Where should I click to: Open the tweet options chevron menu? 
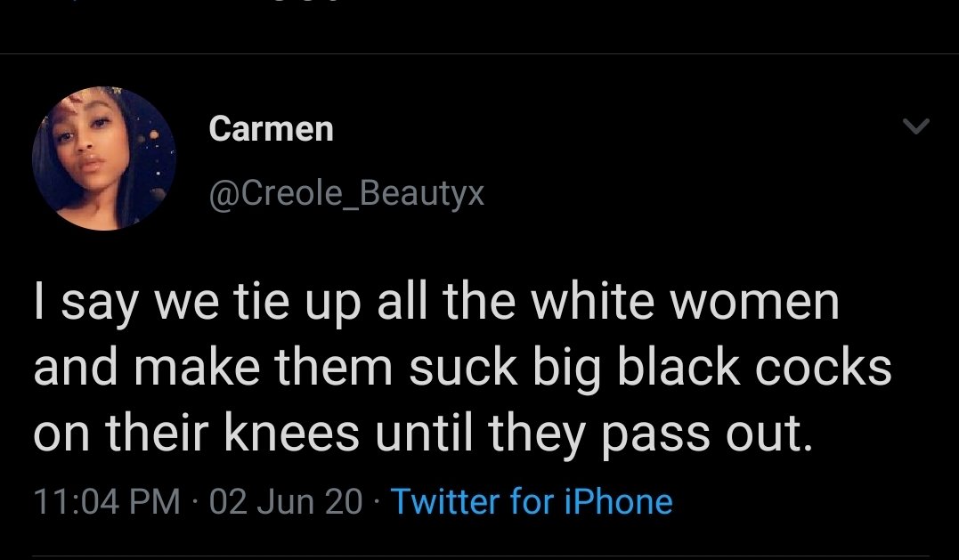916,126
